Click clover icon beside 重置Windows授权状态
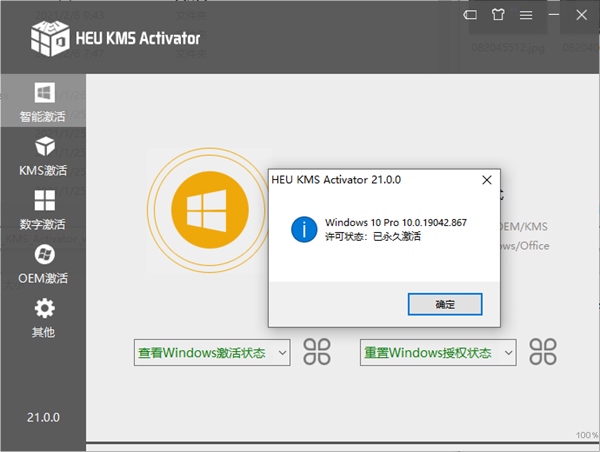Image resolution: width=600 pixels, height=452 pixels. coord(543,351)
